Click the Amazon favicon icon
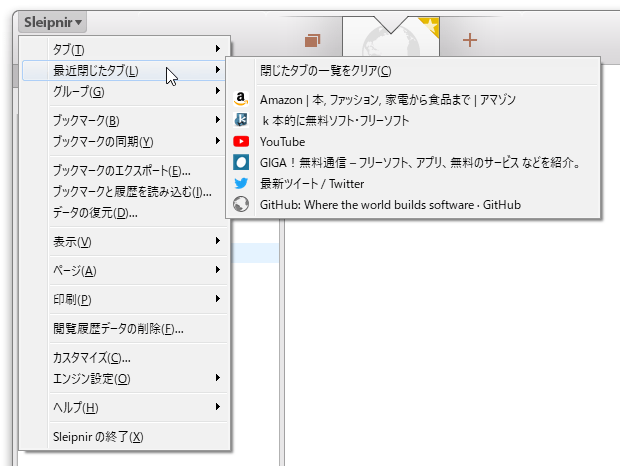 click(241, 99)
